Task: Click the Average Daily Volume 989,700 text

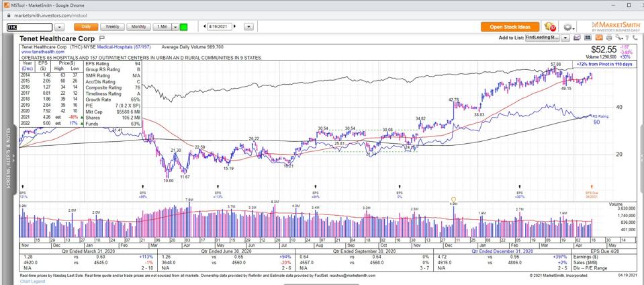Action: pos(193,47)
